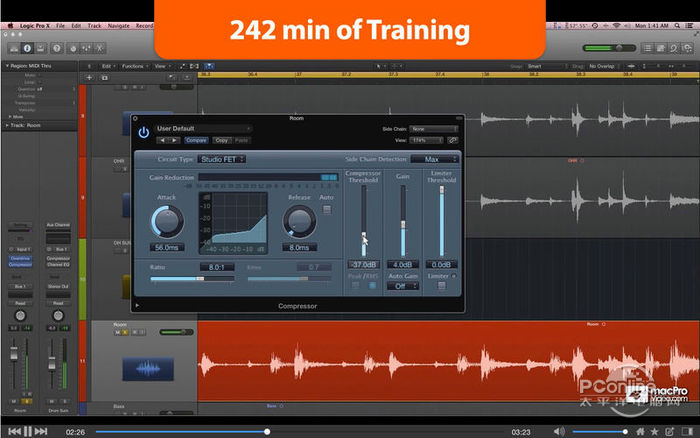Solo the Room track in header
Image resolution: width=700 pixels, height=438 pixels.
point(125,332)
